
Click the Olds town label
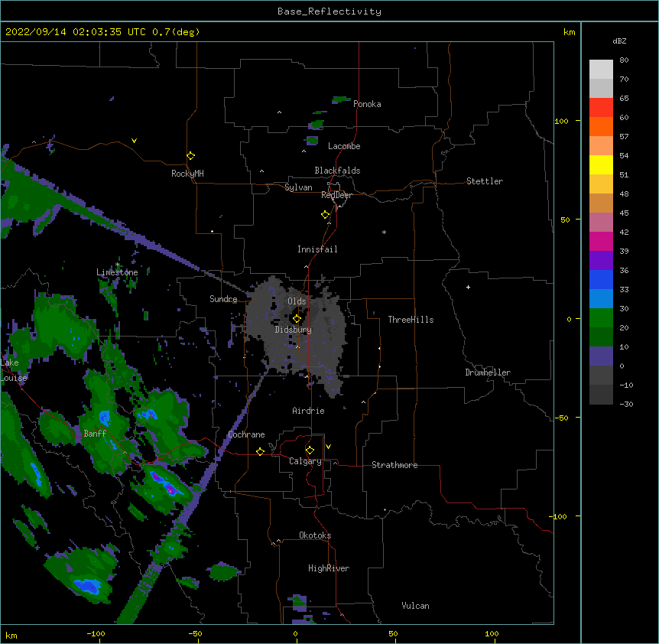297,301
